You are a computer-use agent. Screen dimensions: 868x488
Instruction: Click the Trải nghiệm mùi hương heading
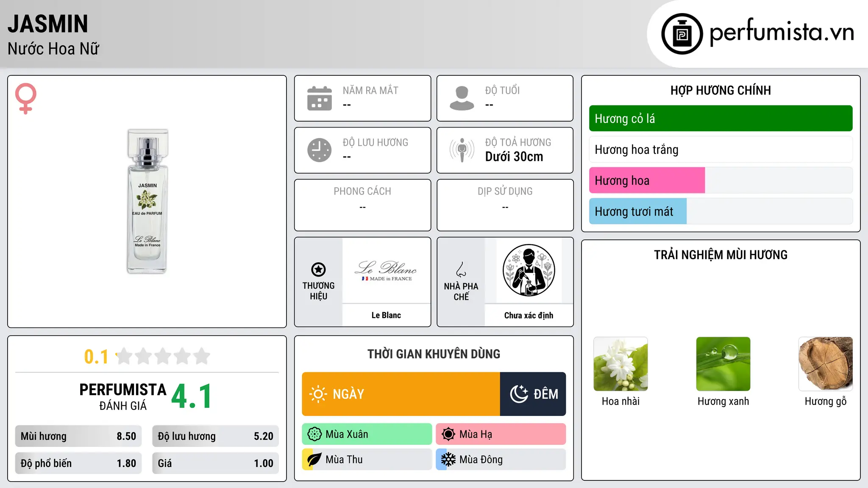tap(721, 255)
